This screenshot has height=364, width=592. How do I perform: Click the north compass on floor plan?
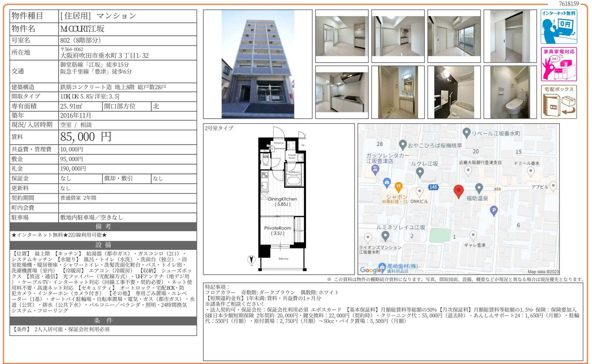click(x=251, y=260)
